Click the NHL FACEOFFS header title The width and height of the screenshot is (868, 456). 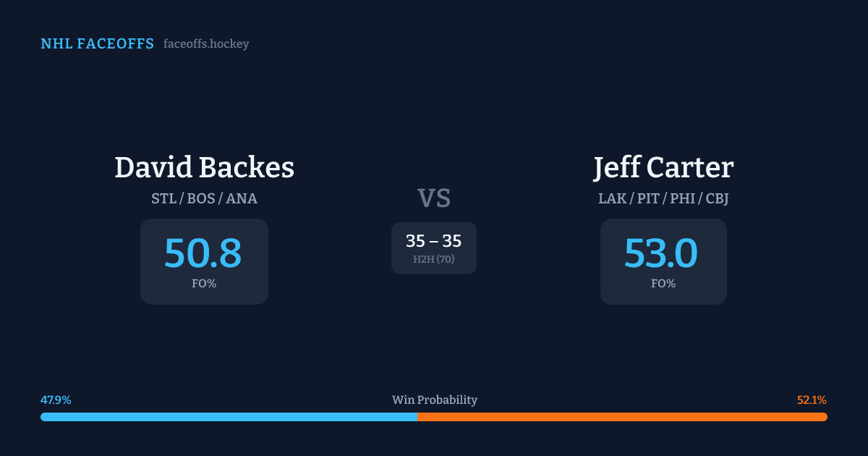click(x=97, y=44)
